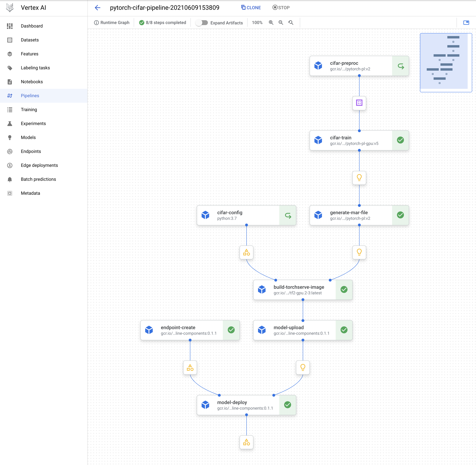Viewport: 476px width, 465px height.
Task: Select shapes artifact below model-deploy
Action: tap(246, 442)
